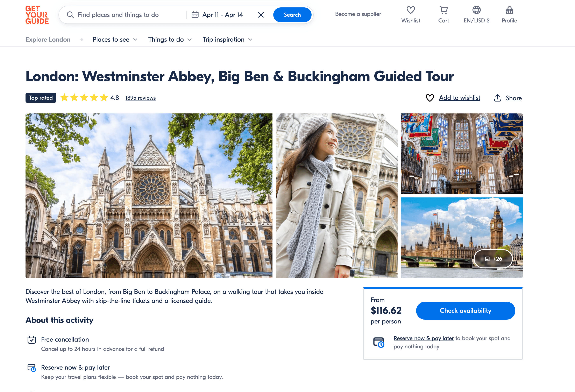Clear the dates with the X icon

coord(261,15)
